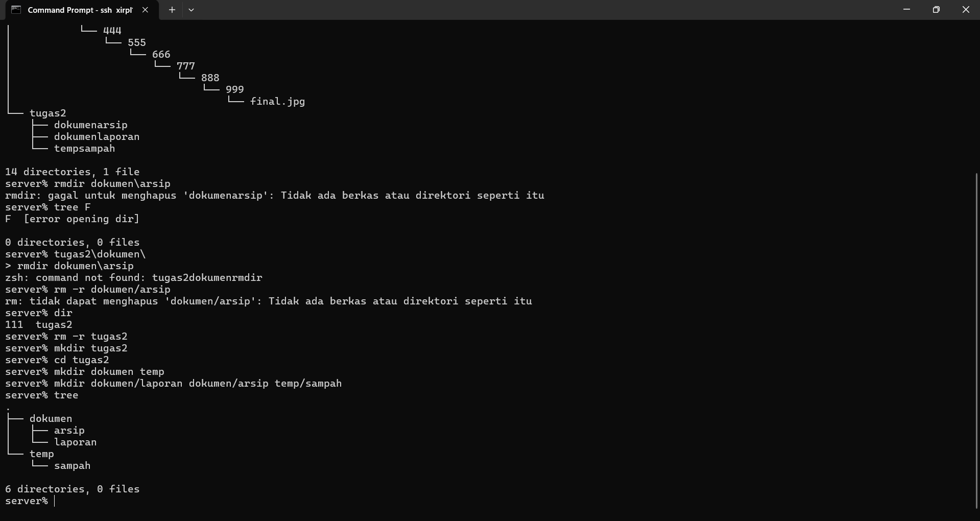Click the sampah entry under temp
The height and width of the screenshot is (521, 980).
pyautogui.click(x=72, y=465)
